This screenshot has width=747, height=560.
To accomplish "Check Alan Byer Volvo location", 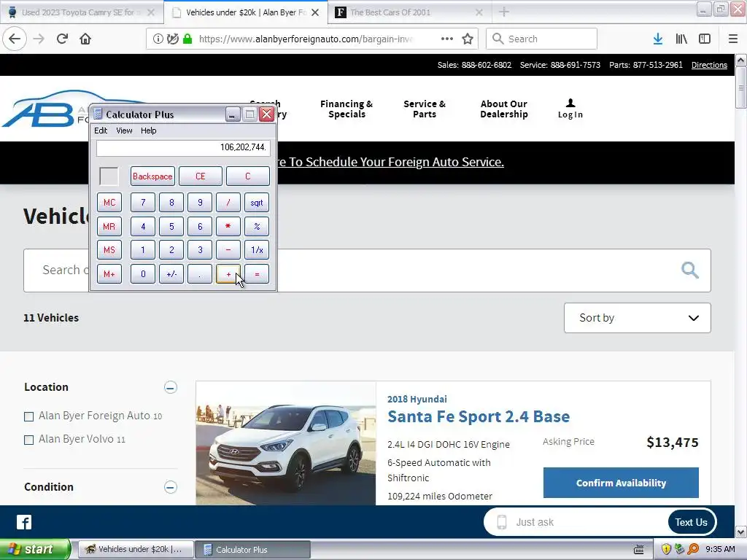I will (x=29, y=440).
